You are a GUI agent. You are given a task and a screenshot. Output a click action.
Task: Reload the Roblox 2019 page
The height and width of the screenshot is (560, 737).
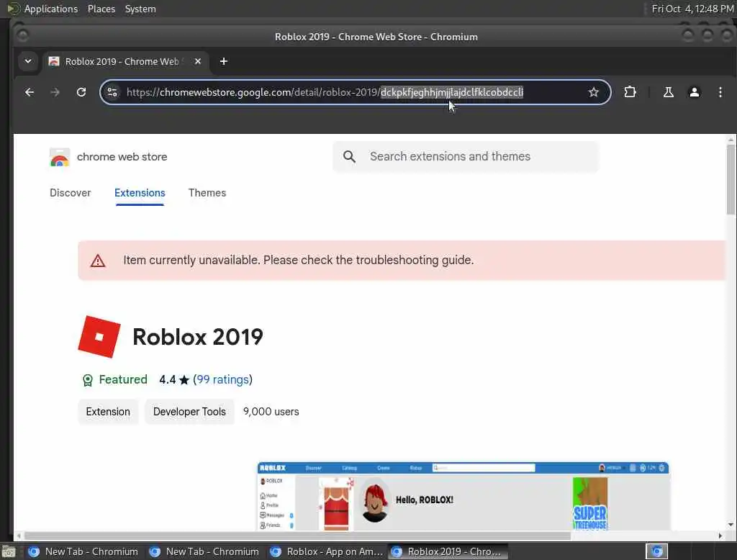click(x=81, y=92)
